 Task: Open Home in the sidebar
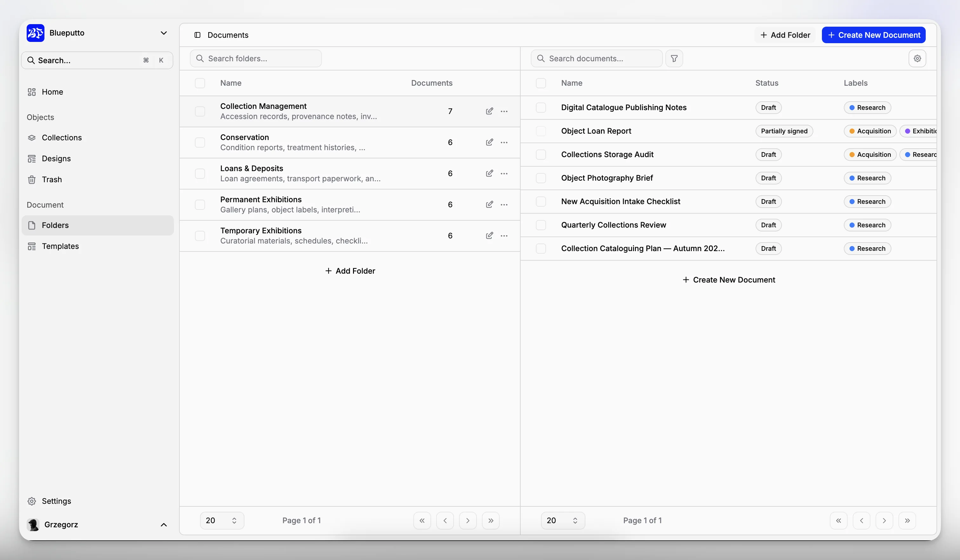point(98,92)
